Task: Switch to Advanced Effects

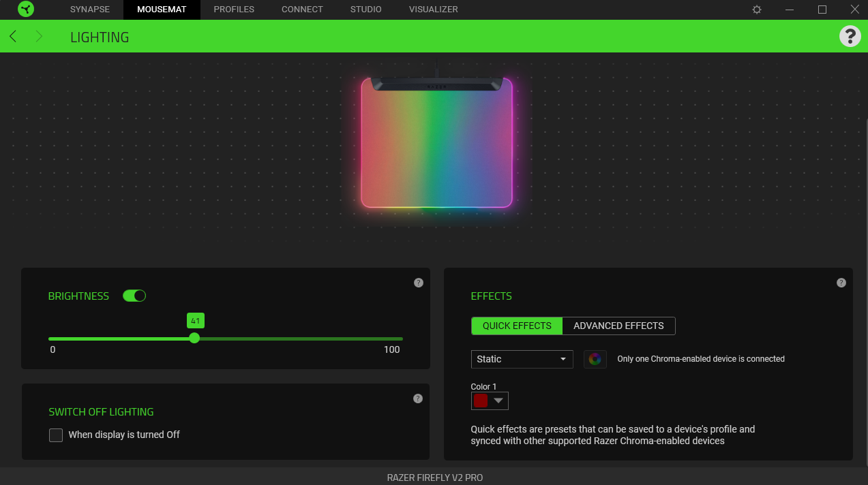Action: [x=618, y=326]
